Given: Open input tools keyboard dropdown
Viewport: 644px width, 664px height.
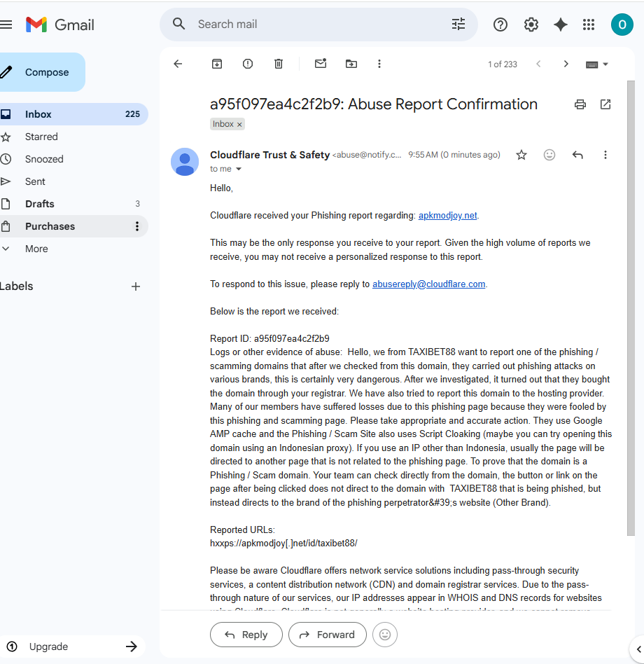Looking at the screenshot, I should 596,64.
